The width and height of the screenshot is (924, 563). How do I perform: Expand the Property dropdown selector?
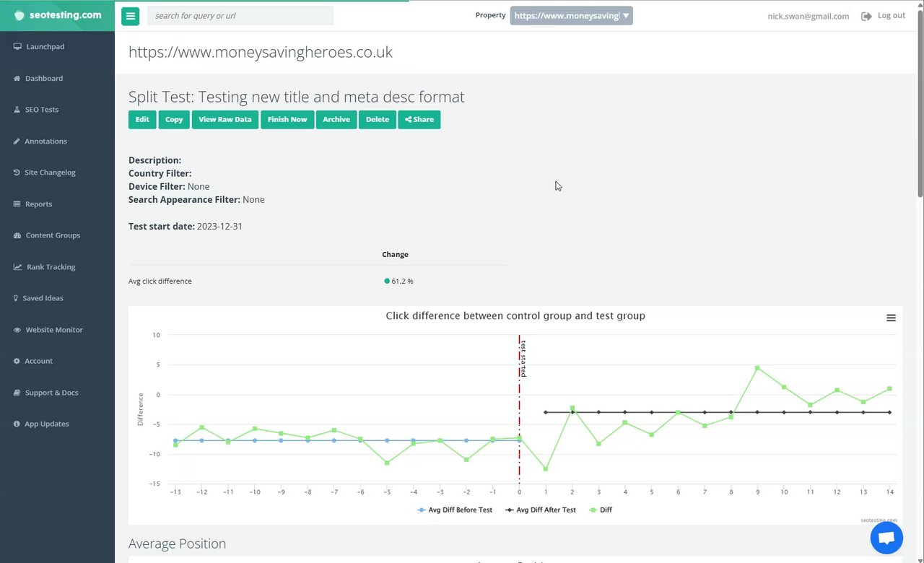tap(571, 16)
